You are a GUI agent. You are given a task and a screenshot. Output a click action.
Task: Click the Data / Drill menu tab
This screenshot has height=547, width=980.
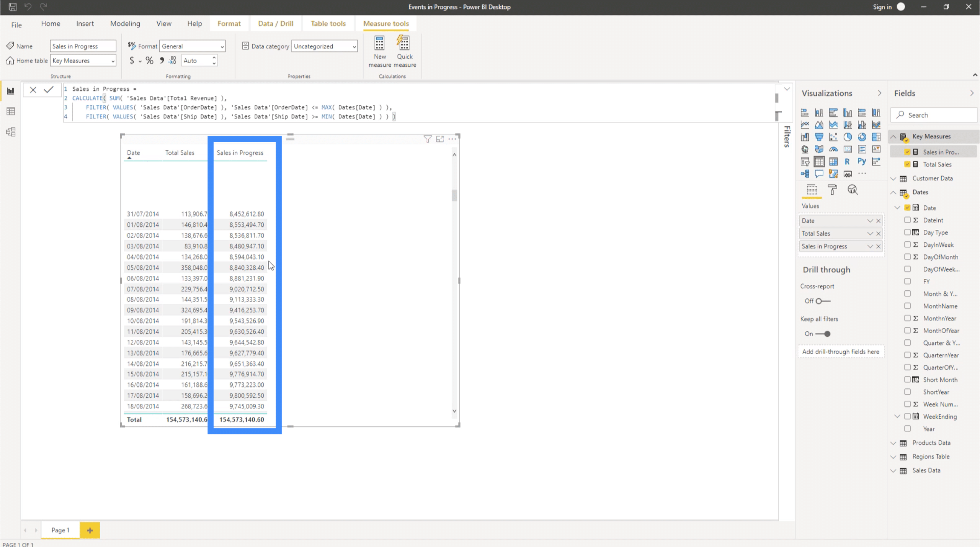point(276,23)
